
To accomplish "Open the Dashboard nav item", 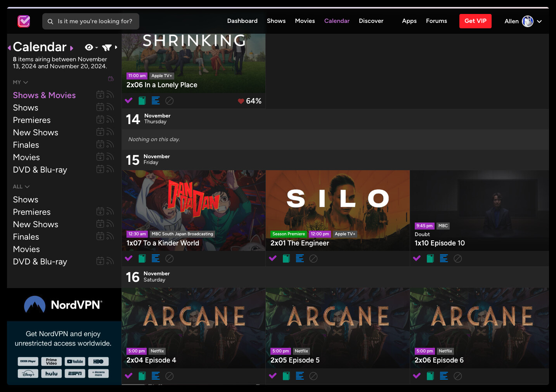I will click(x=242, y=21).
